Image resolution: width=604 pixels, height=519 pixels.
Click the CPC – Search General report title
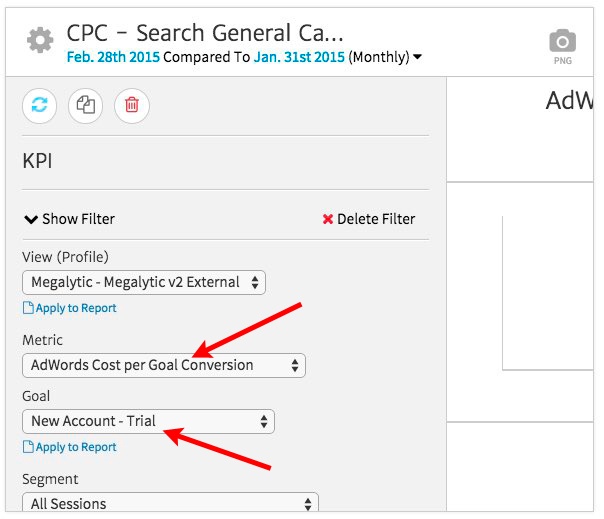click(205, 33)
